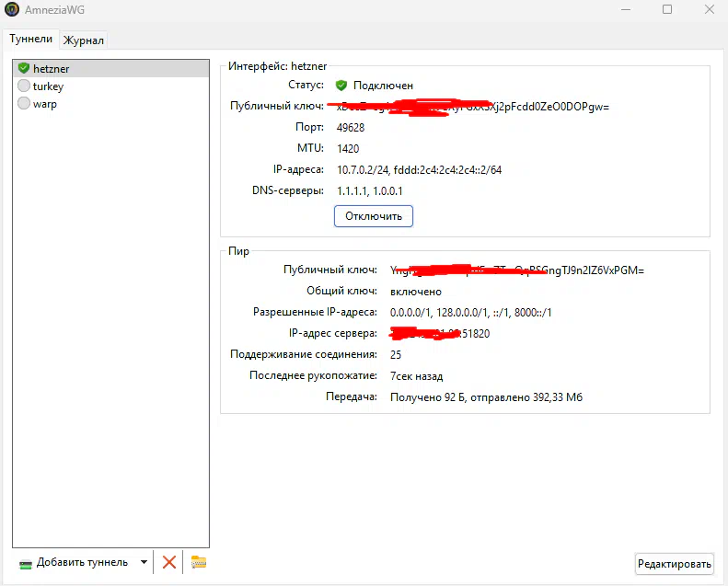
Task: Switch to the Журнал tab
Action: pos(84,40)
